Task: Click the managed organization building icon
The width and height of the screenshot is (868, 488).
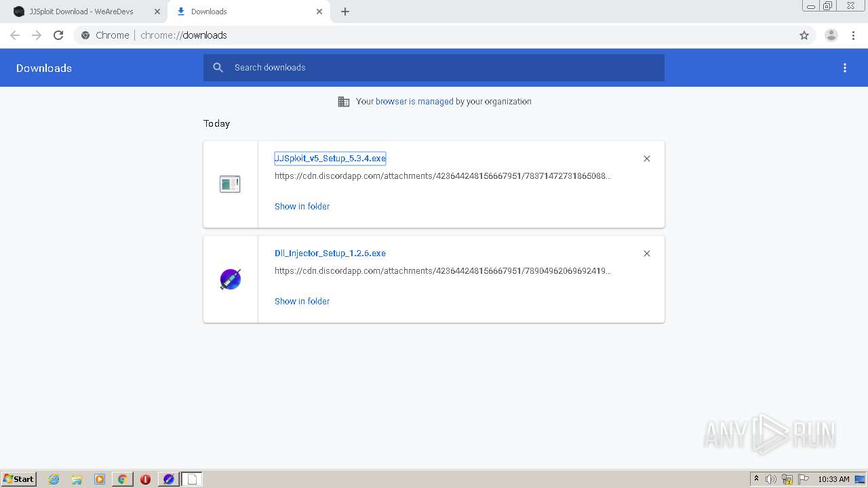Action: click(344, 102)
